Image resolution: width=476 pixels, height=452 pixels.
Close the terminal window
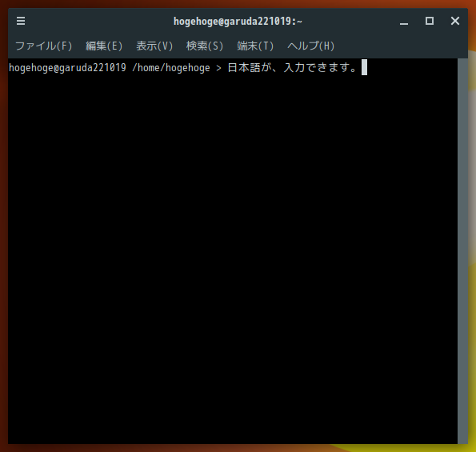tap(454, 21)
